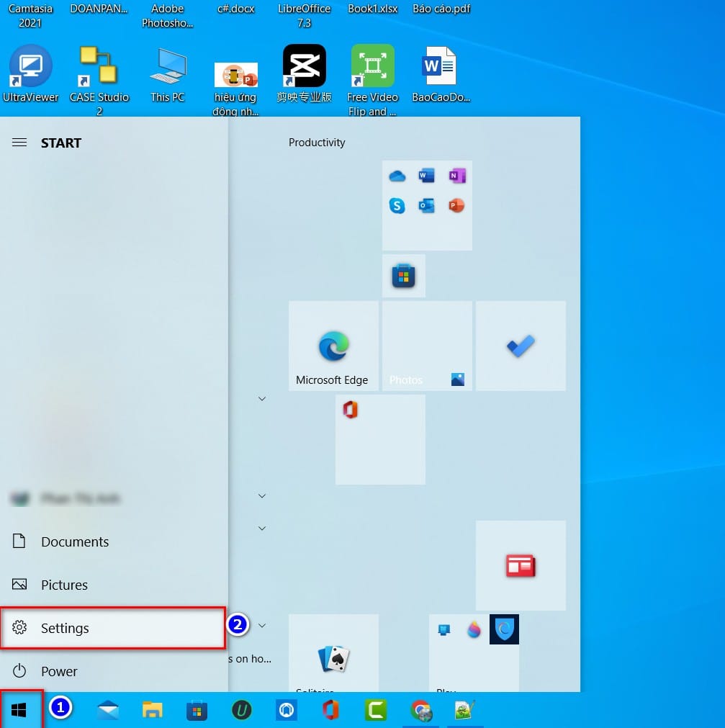Launch the Photos app tile
The image size is (725, 728).
(427, 346)
